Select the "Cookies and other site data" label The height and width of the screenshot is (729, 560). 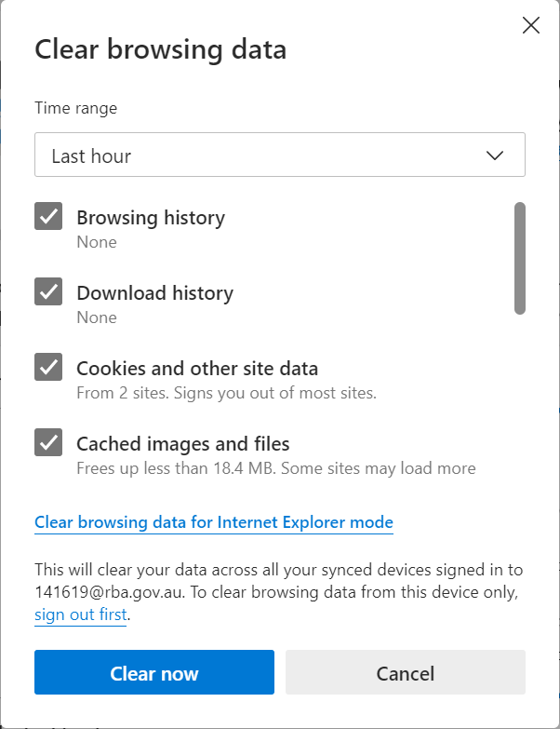pos(197,369)
